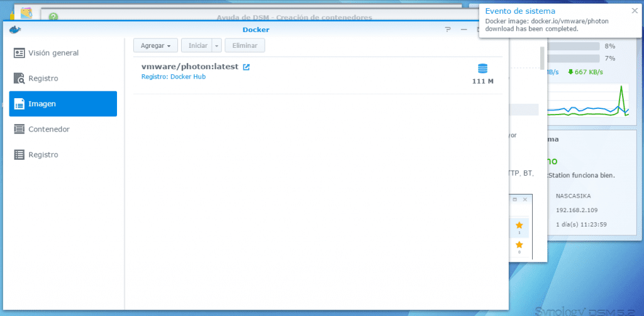This screenshot has height=316, width=644.
Task: Click green help icon in Ayuda de DSM window
Action: pos(53,17)
